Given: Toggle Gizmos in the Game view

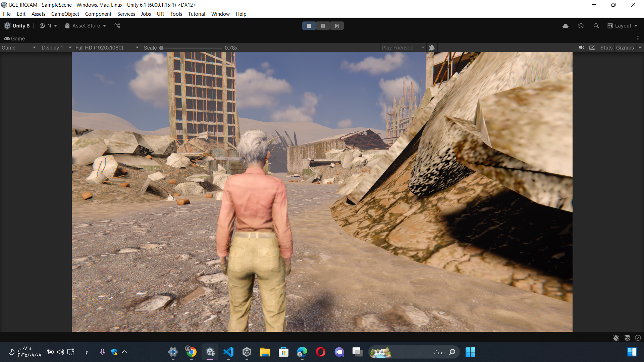Looking at the screenshot, I should 625,48.
